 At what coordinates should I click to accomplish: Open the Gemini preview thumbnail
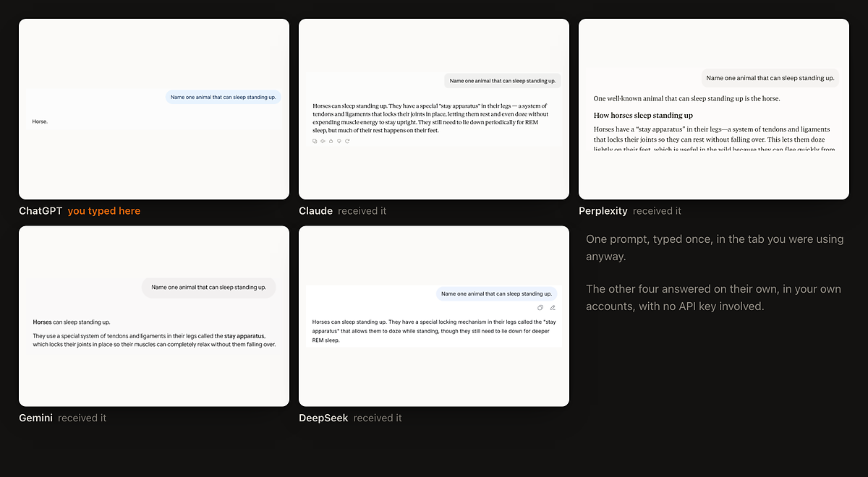[154, 316]
